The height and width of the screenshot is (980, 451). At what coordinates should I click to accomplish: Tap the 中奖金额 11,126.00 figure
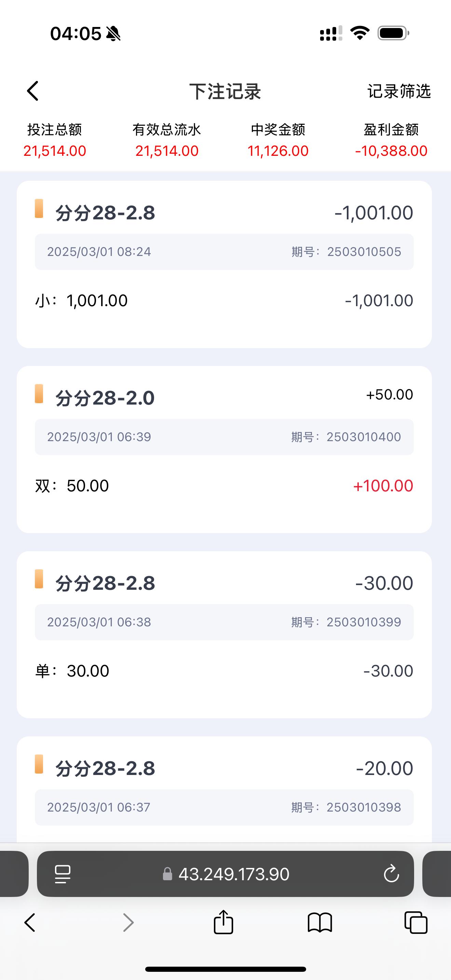[x=278, y=151]
